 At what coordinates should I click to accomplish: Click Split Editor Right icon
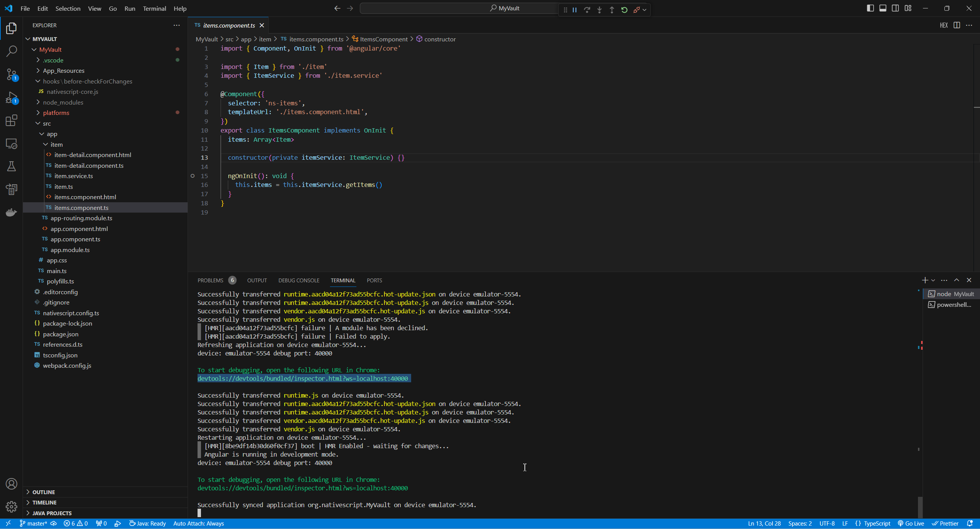tap(957, 25)
